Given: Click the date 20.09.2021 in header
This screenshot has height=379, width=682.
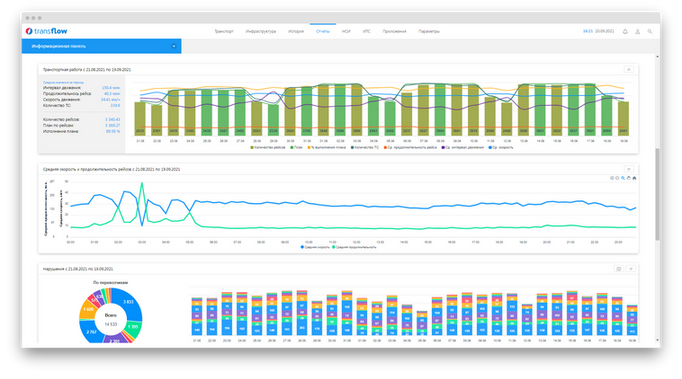Looking at the screenshot, I should pyautogui.click(x=605, y=31).
